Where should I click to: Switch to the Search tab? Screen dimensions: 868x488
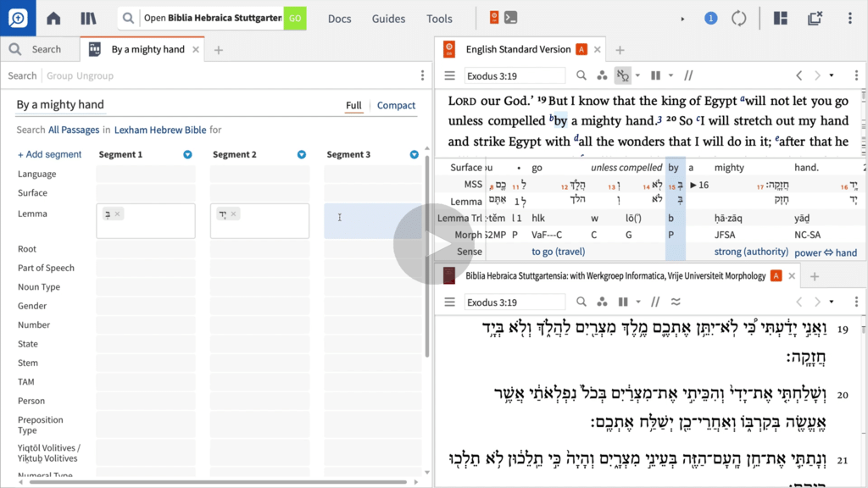[40, 49]
